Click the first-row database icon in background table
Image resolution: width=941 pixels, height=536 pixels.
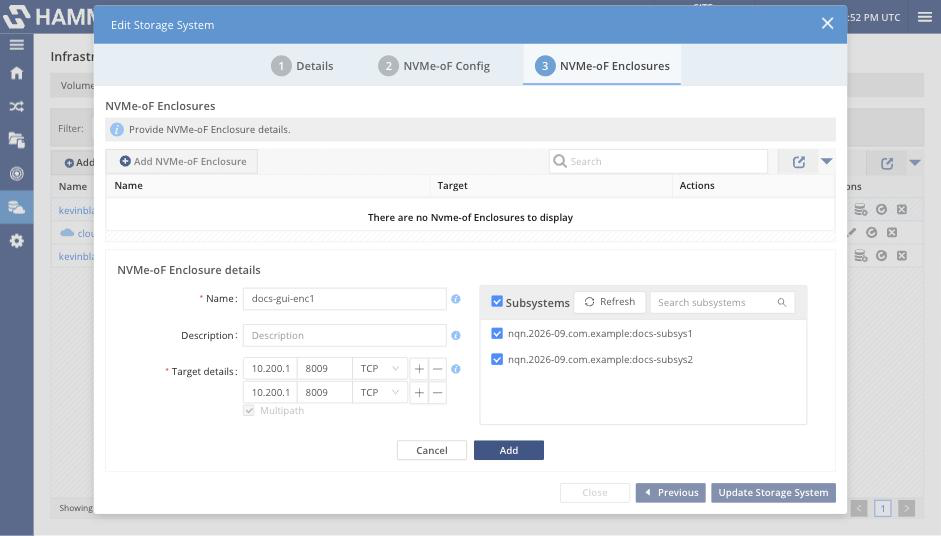click(x=861, y=209)
